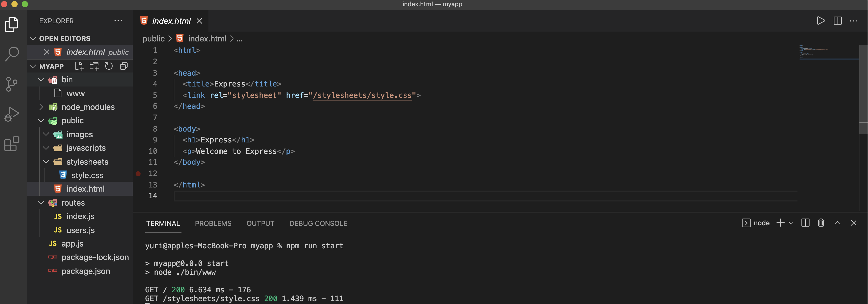Toggle the breakpoint on line 12
The height and width of the screenshot is (304, 868).
point(138,174)
